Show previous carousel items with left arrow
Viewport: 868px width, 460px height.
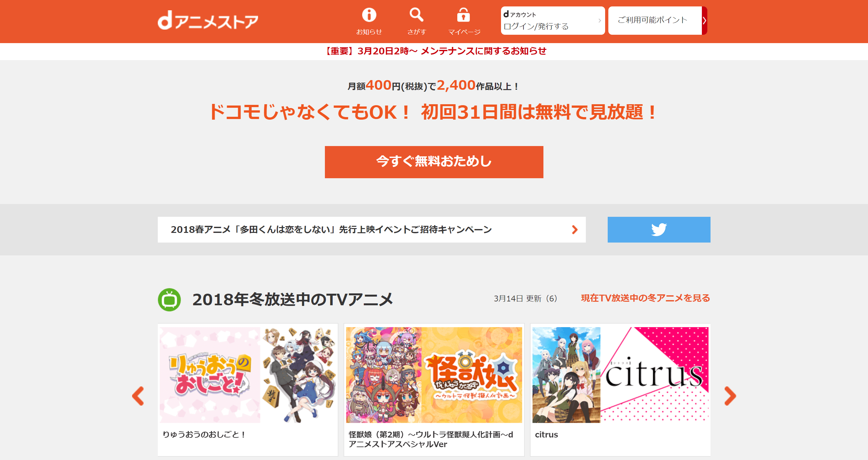click(x=138, y=396)
